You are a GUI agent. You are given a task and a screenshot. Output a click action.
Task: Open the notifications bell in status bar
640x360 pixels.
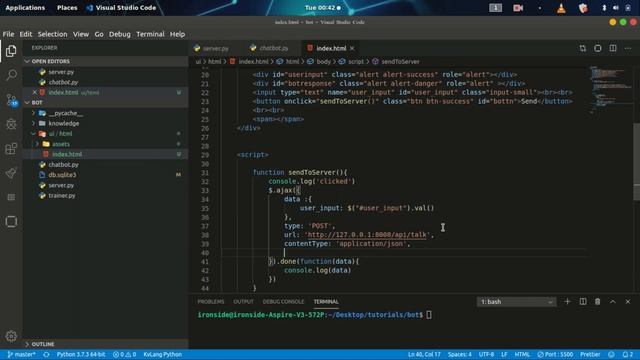click(x=628, y=354)
